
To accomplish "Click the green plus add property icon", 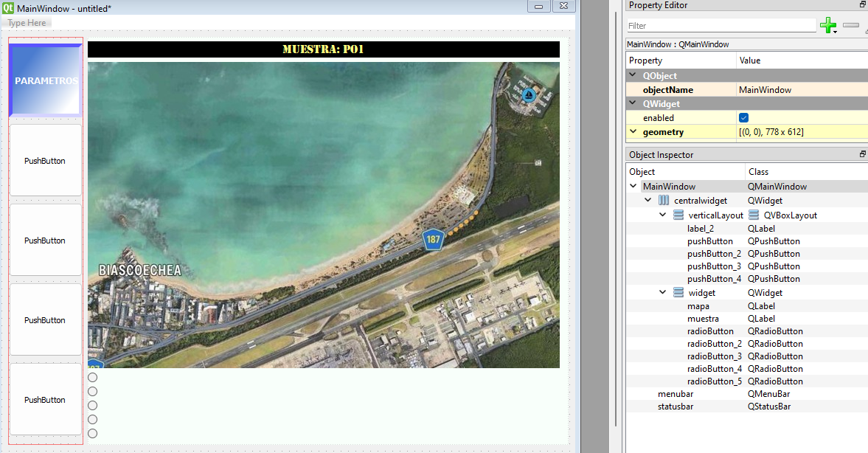I will coord(827,26).
